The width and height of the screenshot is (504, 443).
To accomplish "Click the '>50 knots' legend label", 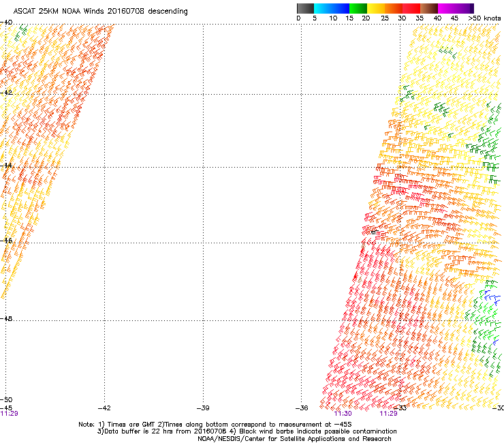I will pyautogui.click(x=484, y=18).
